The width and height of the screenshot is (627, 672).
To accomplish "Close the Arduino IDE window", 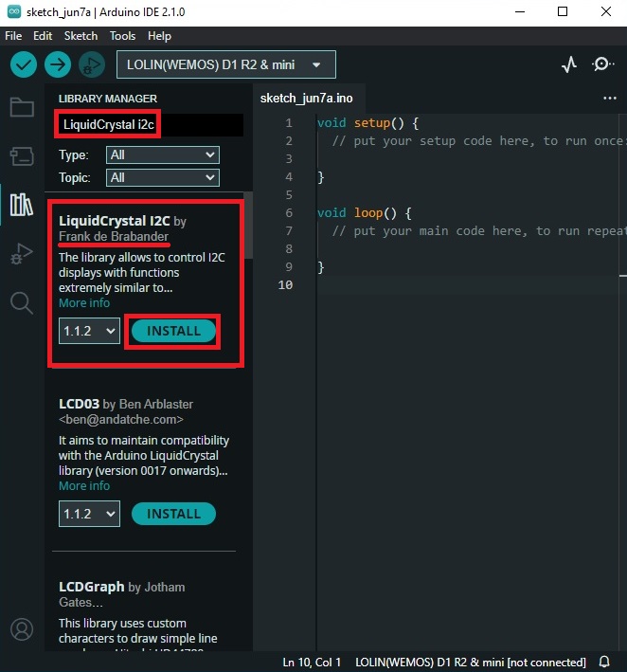I will tap(606, 12).
